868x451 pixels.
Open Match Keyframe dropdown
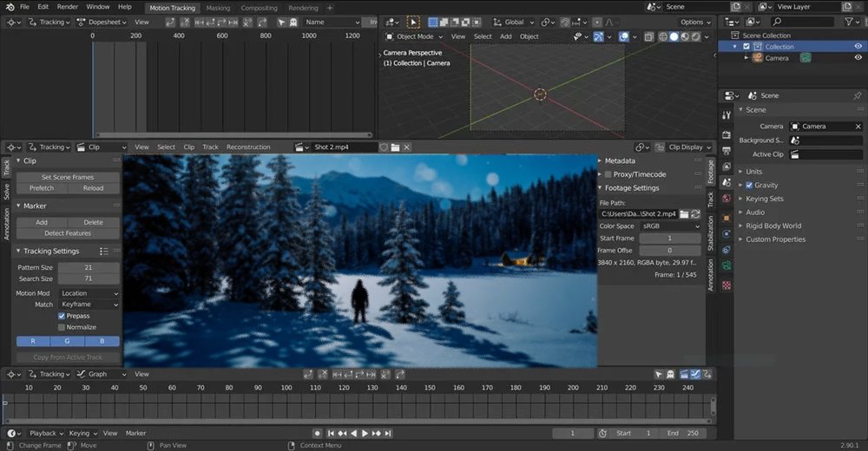[89, 304]
